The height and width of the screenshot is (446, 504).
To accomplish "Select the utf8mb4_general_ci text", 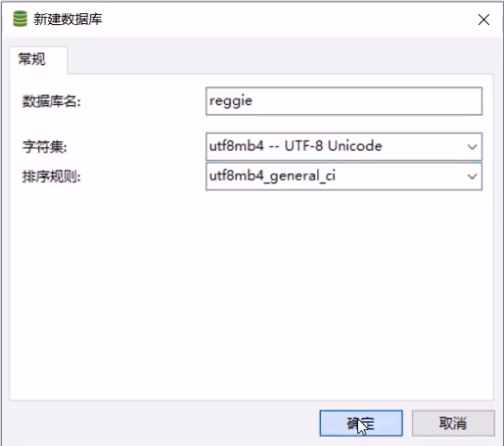I will tap(272, 177).
